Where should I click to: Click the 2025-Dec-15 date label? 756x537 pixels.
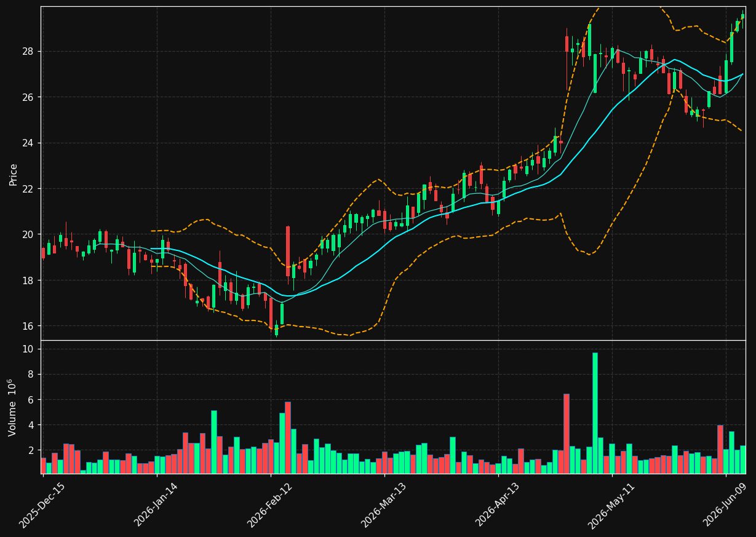[42, 506]
